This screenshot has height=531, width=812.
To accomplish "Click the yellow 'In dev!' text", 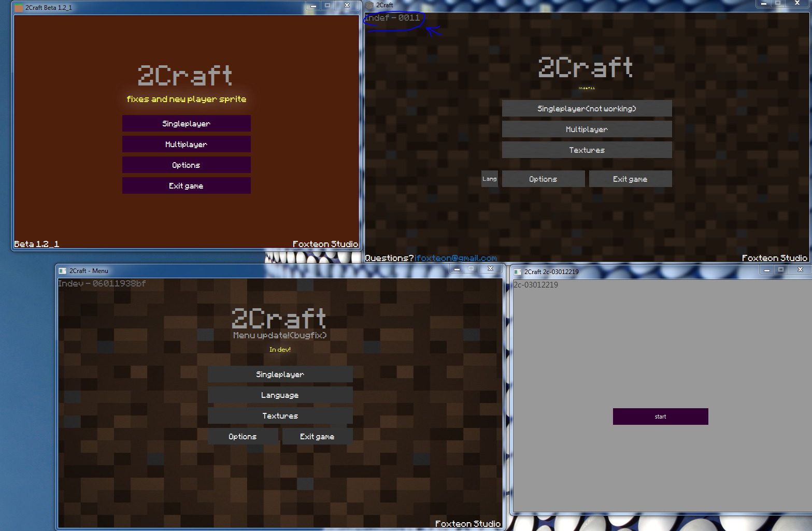I will pyautogui.click(x=280, y=350).
